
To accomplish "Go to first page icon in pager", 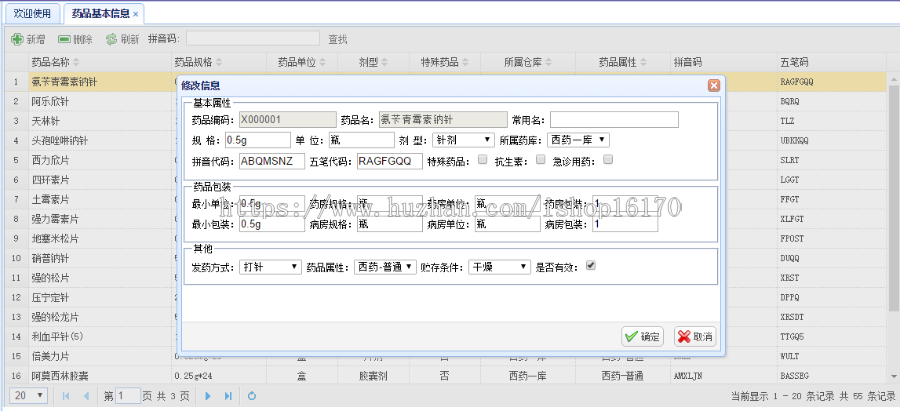I will click(66, 396).
